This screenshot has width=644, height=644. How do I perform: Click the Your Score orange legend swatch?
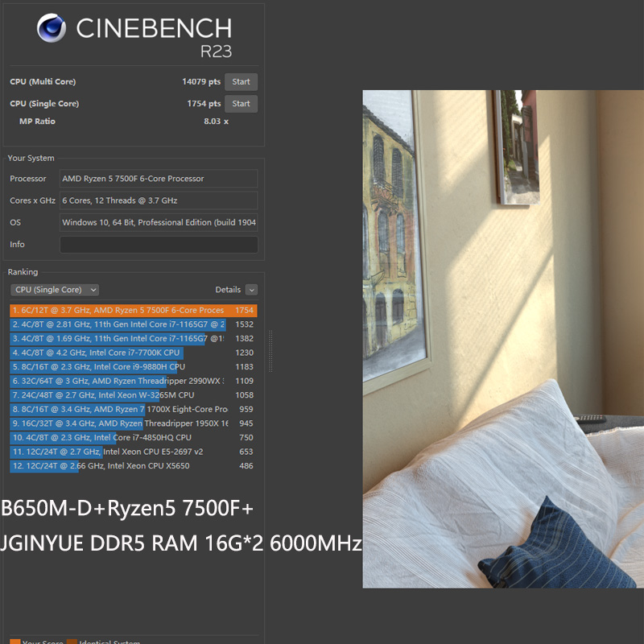(14, 642)
